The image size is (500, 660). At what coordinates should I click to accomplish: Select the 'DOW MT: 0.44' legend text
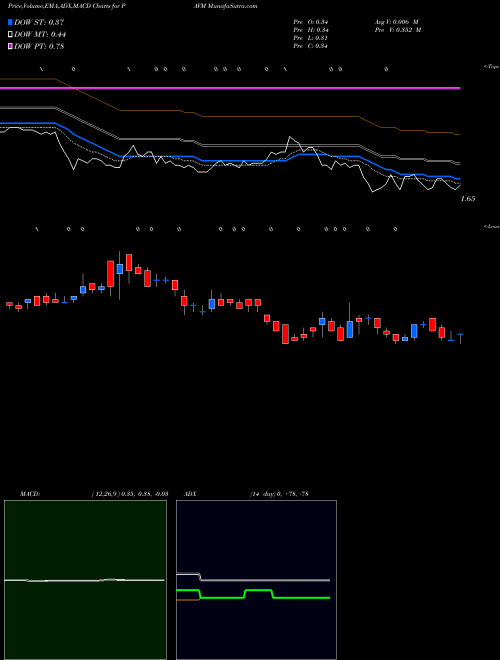click(x=40, y=35)
